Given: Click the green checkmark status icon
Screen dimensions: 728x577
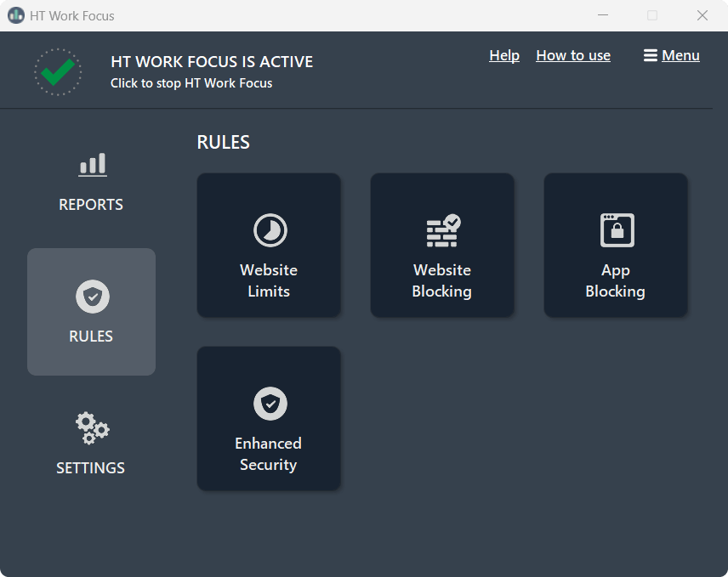Looking at the screenshot, I should (x=58, y=71).
